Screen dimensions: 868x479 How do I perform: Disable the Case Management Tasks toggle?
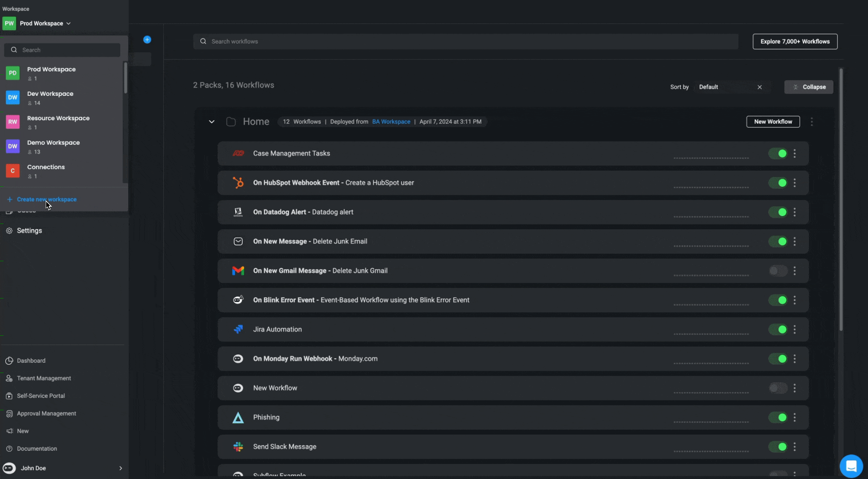click(777, 153)
